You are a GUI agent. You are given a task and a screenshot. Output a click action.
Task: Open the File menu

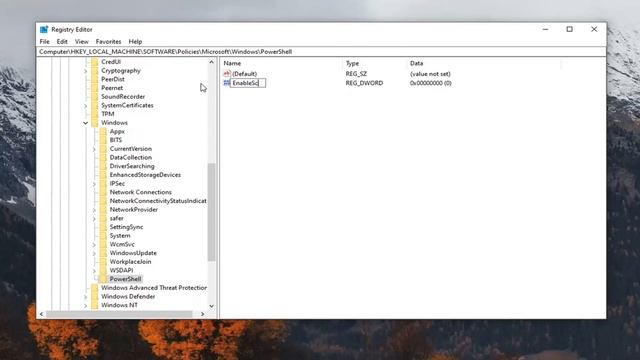pos(44,42)
